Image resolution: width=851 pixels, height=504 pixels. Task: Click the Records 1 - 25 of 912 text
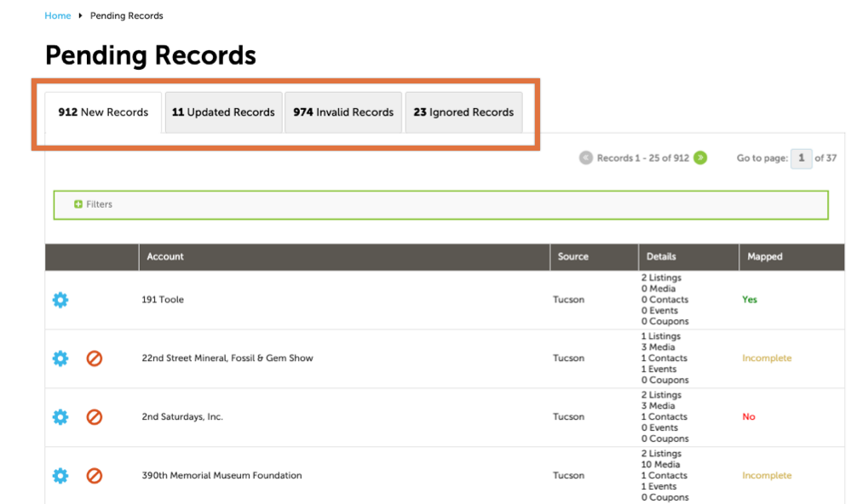(x=643, y=157)
